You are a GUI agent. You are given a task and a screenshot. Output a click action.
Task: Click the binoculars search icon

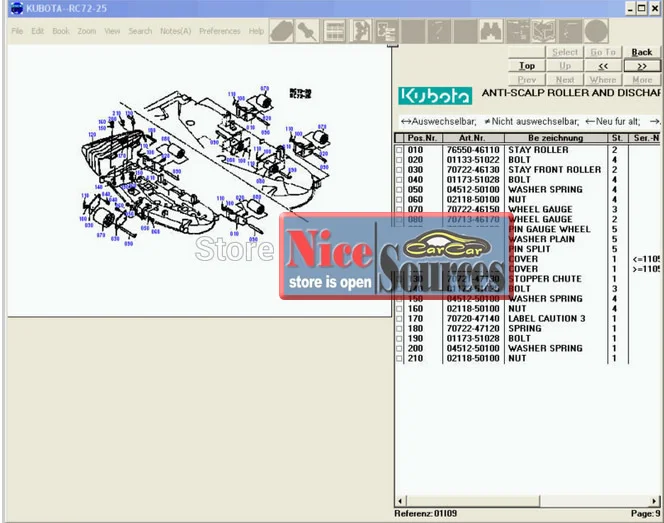pyautogui.click(x=491, y=31)
